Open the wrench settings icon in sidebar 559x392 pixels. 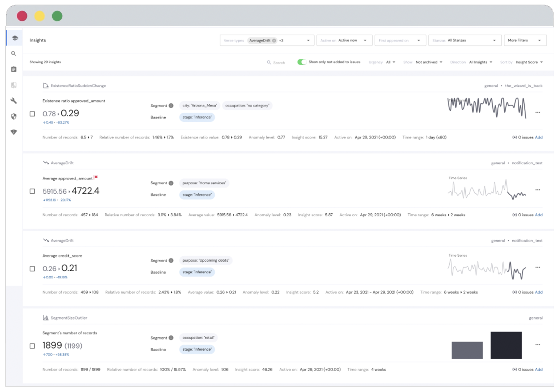point(14,101)
